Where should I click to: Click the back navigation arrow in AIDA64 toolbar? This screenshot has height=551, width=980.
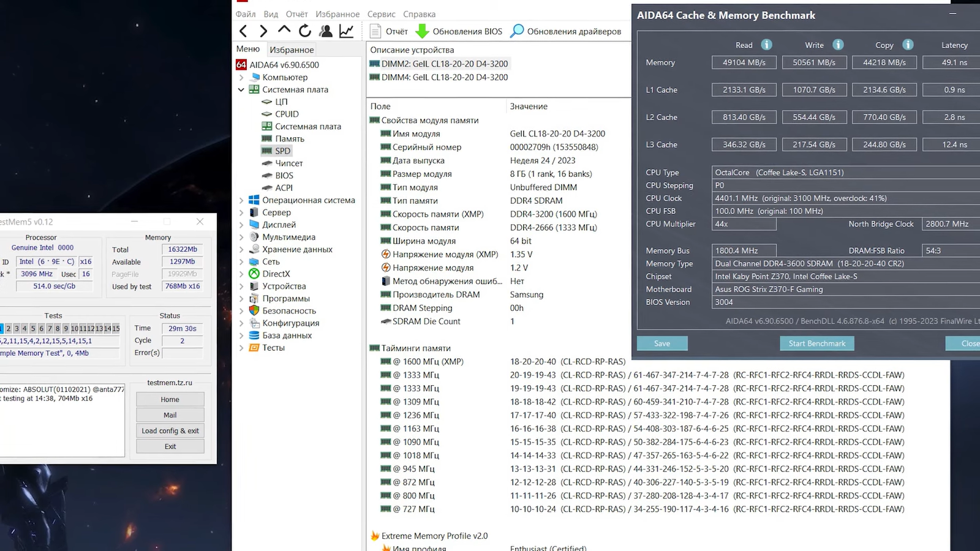[x=243, y=31]
